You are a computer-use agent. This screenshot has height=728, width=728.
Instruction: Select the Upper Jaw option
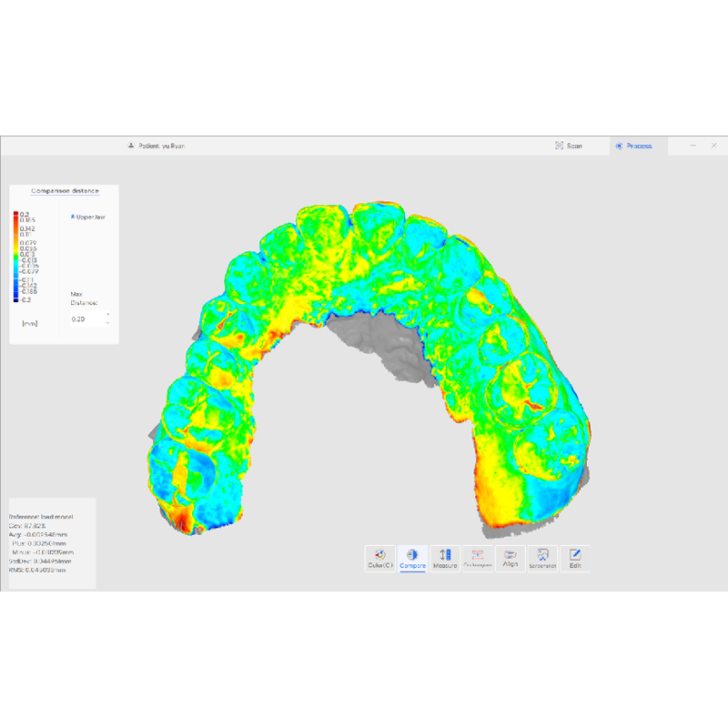[x=88, y=217]
